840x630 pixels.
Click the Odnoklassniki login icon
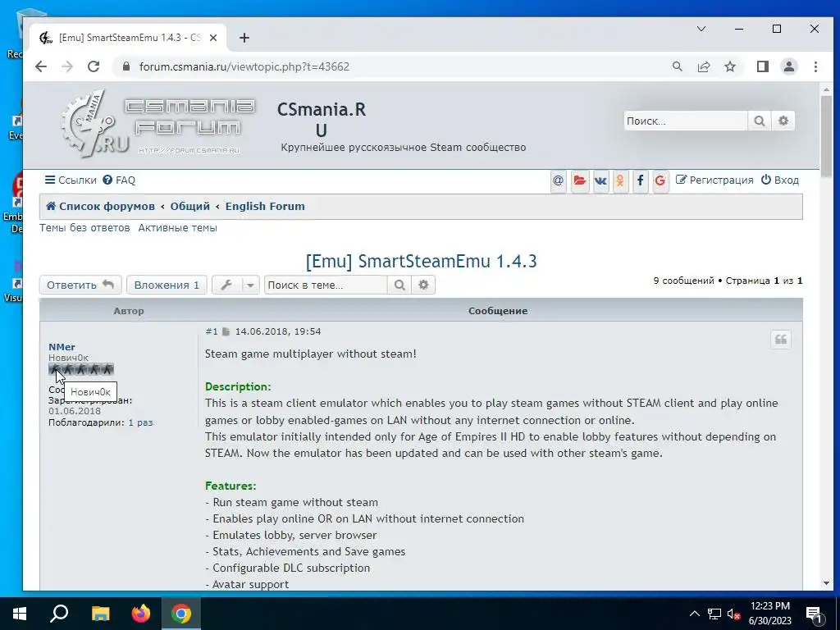(x=620, y=180)
